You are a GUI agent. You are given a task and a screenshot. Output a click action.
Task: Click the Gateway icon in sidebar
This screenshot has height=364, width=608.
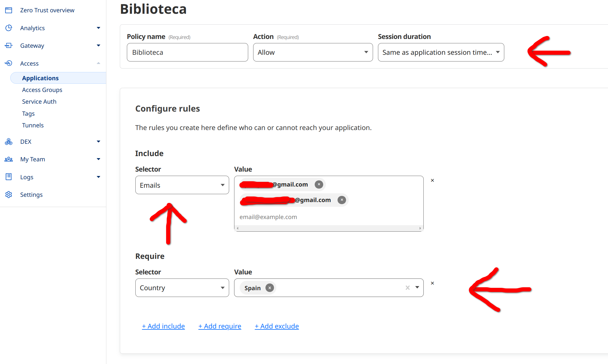click(x=9, y=45)
